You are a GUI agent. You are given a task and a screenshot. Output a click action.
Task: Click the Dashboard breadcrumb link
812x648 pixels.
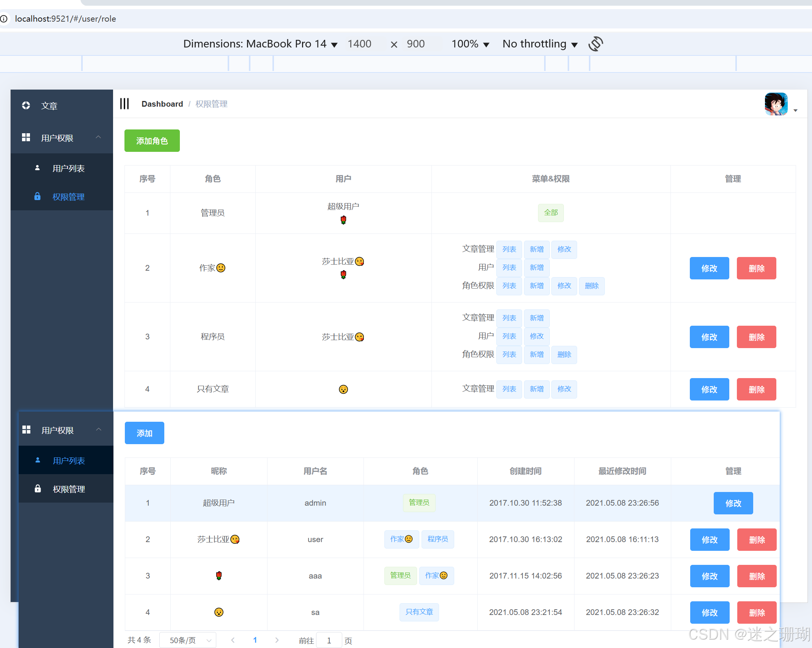[162, 104]
